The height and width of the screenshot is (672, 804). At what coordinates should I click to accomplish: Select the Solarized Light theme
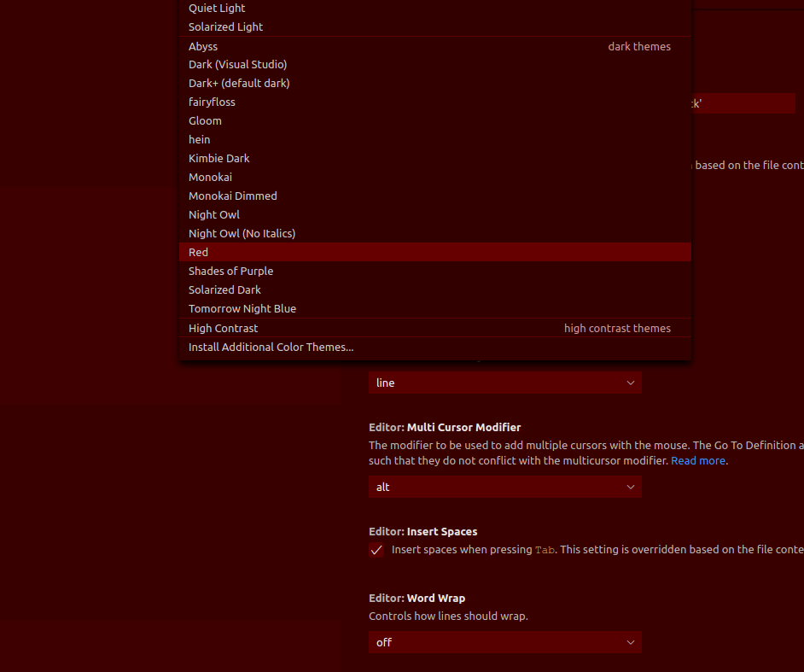(435, 26)
